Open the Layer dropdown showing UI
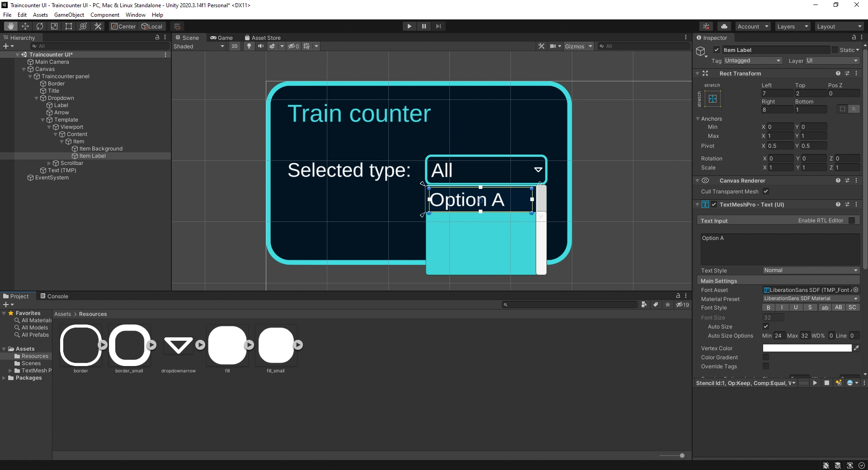This screenshot has height=470, width=868. [x=832, y=61]
